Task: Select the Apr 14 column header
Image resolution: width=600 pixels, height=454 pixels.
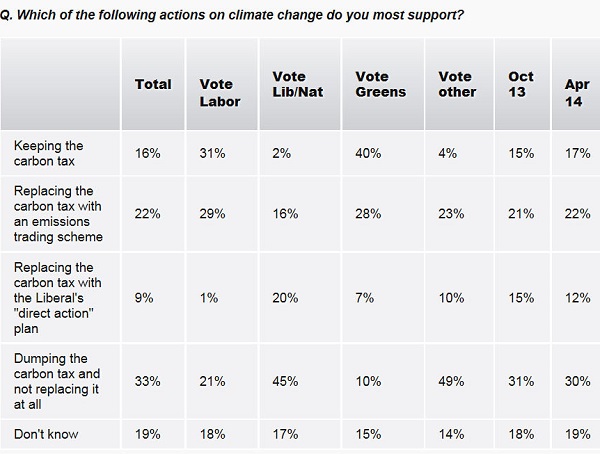Action: (568, 93)
